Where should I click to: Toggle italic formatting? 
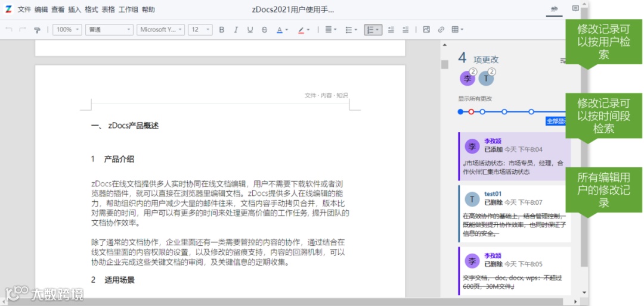pos(236,30)
